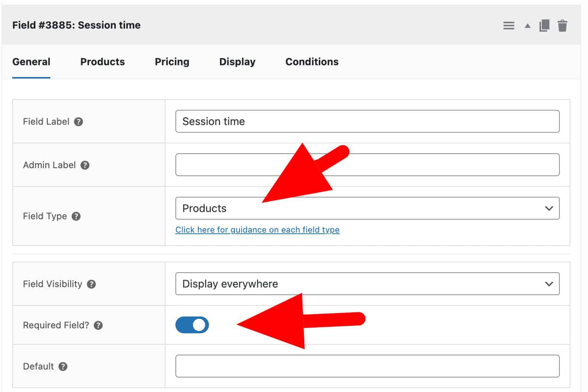Click the Default value input box
The width and height of the screenshot is (588, 392).
[367, 366]
